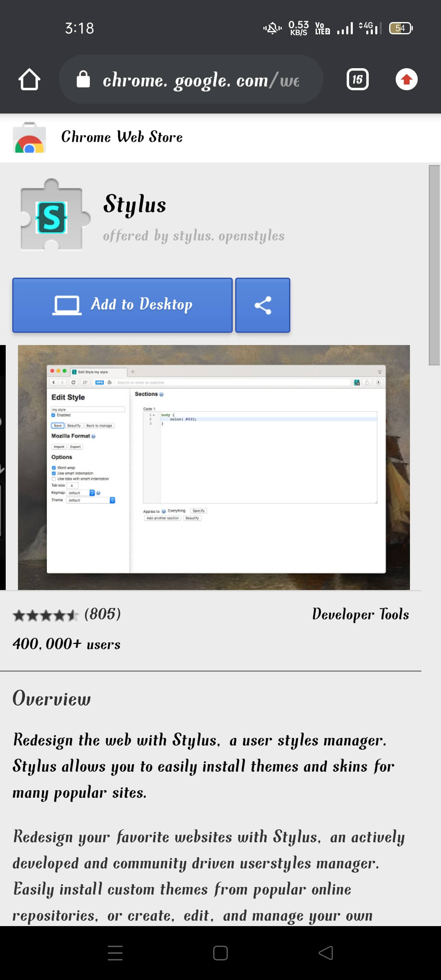The height and width of the screenshot is (980, 441).
Task: Open the tab switcher showing 15
Action: point(358,79)
